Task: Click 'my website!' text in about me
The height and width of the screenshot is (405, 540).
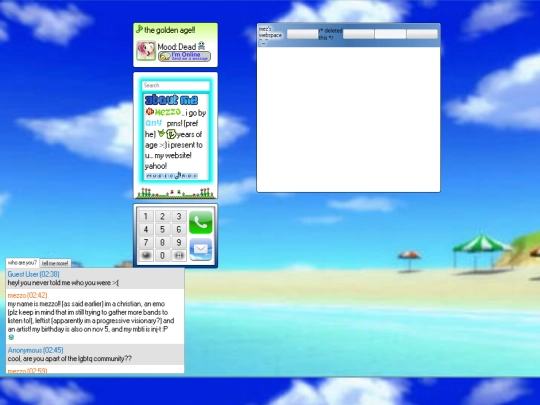Action: pyautogui.click(x=173, y=155)
